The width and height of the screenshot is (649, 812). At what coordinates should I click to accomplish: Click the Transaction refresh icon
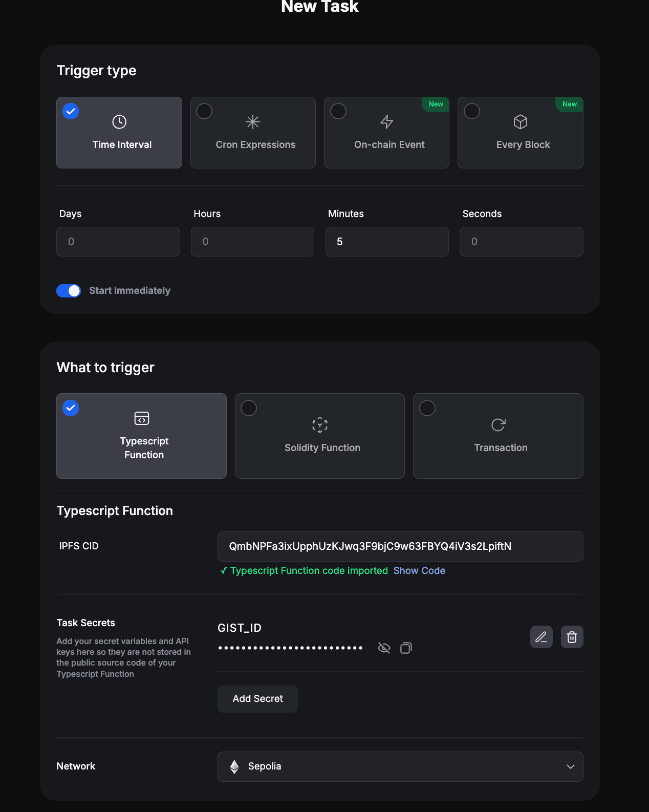[x=498, y=425]
